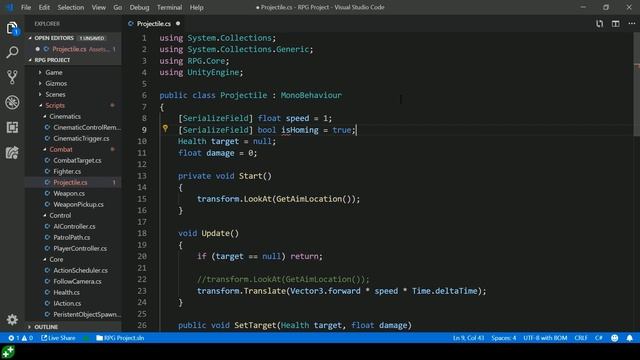The width and height of the screenshot is (640, 360).
Task: Open the Search view in activity bar
Action: 12,52
